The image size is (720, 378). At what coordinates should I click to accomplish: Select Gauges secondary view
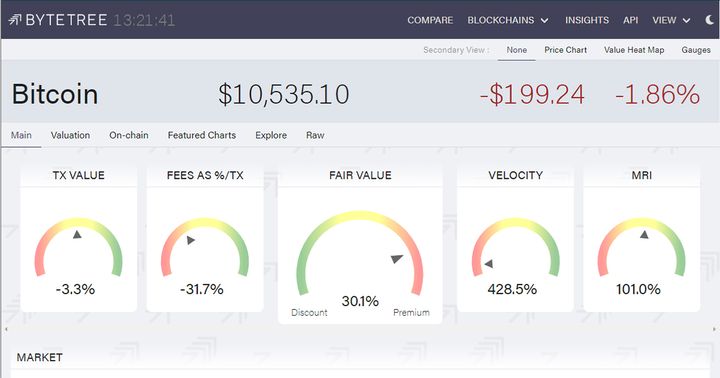pos(696,50)
